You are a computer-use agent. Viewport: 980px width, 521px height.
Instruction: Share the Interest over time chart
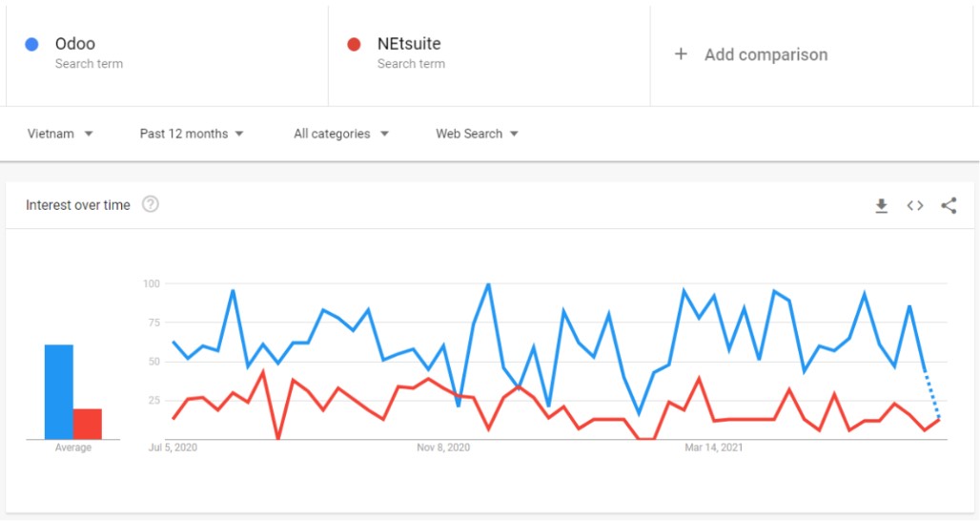[949, 205]
